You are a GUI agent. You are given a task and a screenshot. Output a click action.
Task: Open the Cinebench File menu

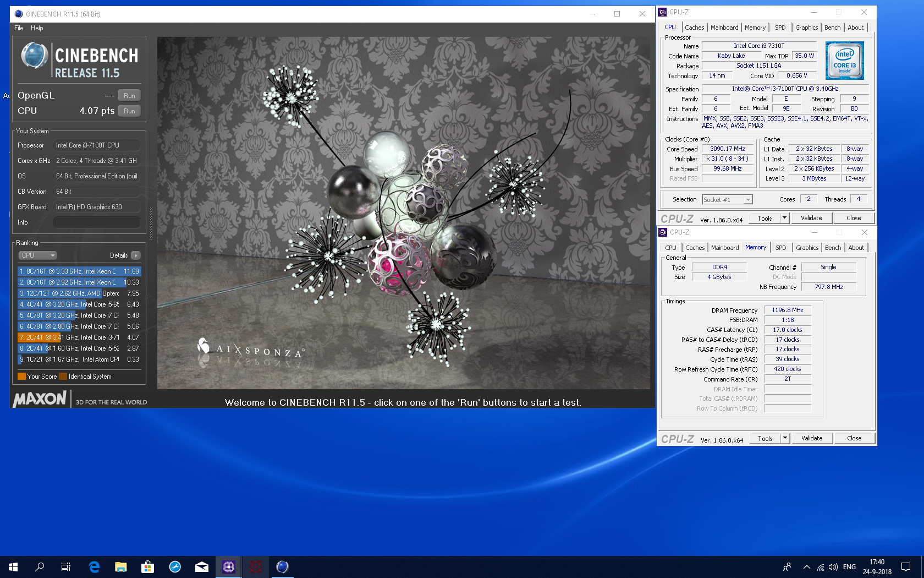(x=19, y=28)
